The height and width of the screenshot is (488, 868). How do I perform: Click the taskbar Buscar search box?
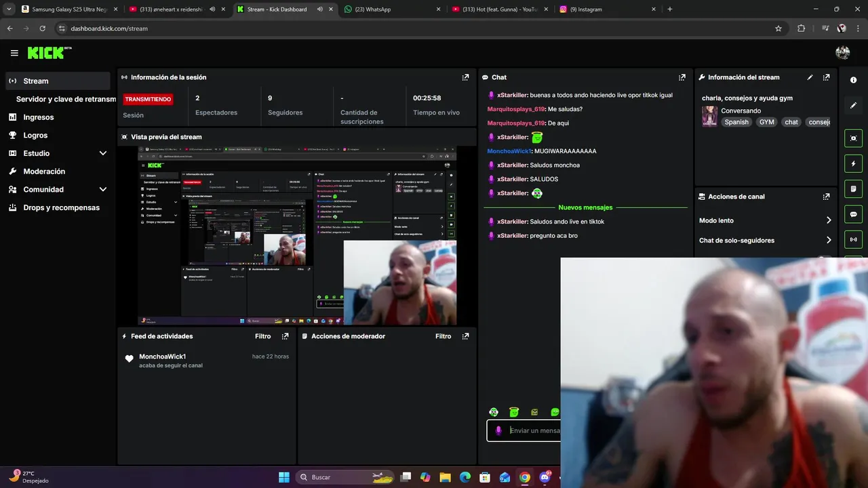pyautogui.click(x=346, y=477)
